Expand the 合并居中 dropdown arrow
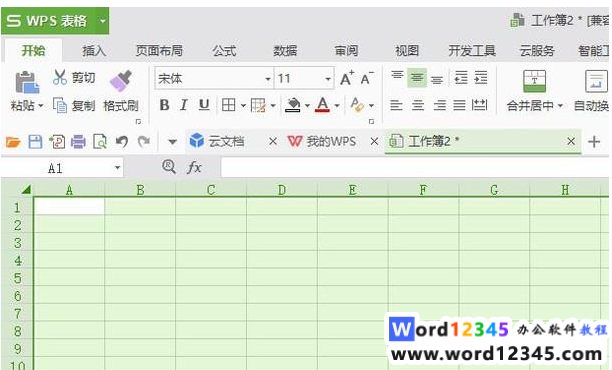This screenshot has height=370, width=612. click(x=560, y=105)
